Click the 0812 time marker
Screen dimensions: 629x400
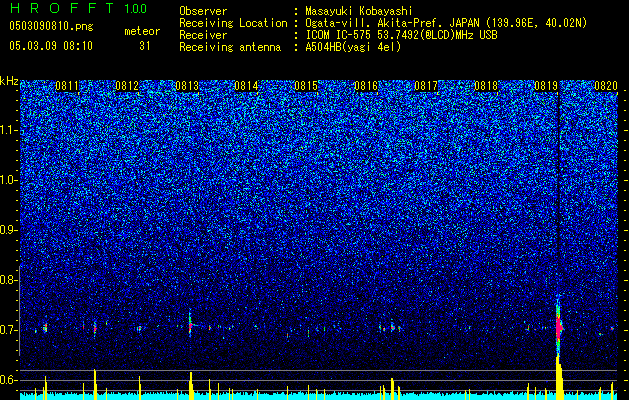(x=127, y=86)
